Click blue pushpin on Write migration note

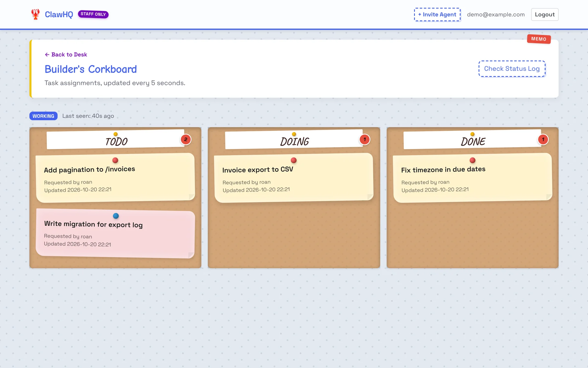click(x=116, y=216)
